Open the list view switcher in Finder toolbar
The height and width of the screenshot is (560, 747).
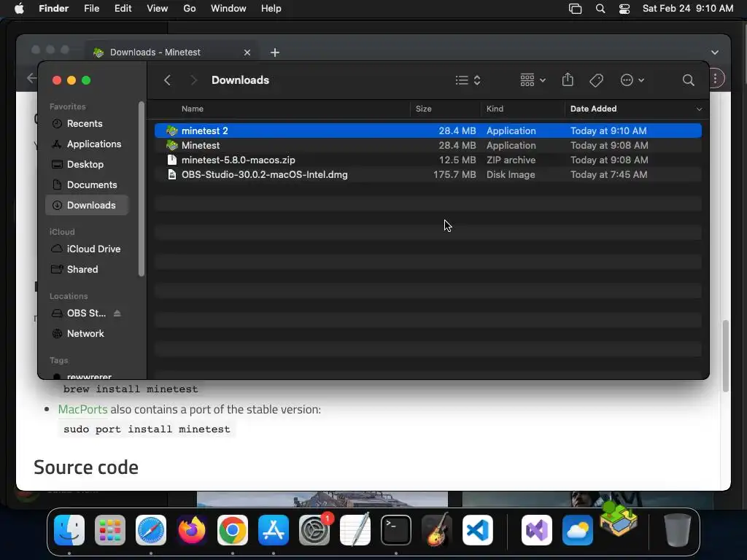(x=468, y=80)
